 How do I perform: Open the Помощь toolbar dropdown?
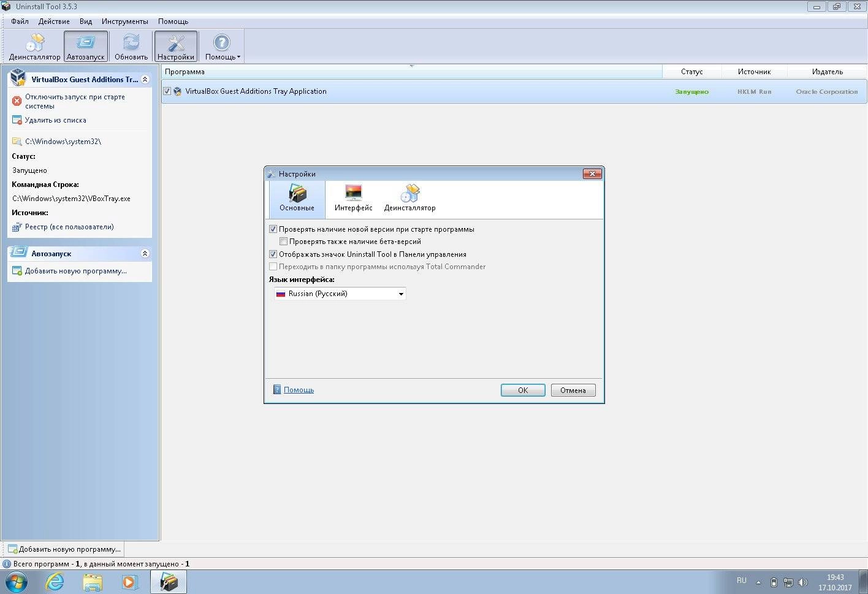[222, 47]
